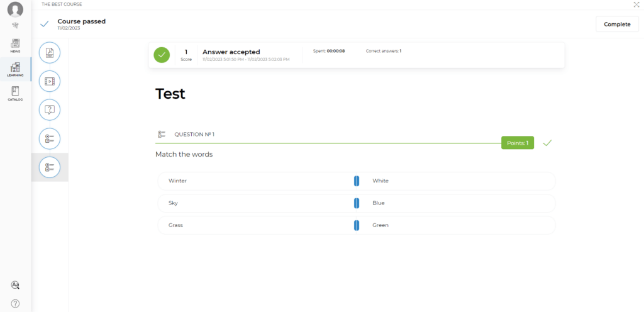The height and width of the screenshot is (312, 644).
Task: Open the help question mark icon
Action: coord(15,304)
